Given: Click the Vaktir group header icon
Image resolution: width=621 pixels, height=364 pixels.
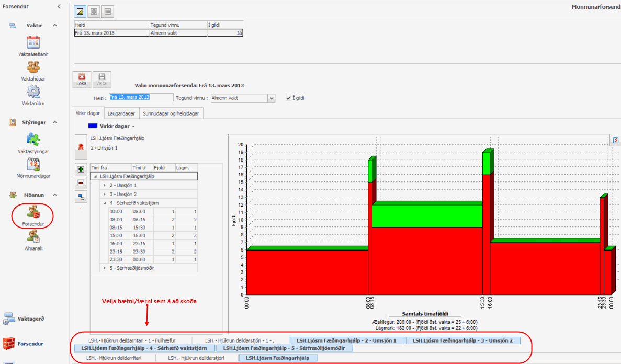Looking at the screenshot, I should click(x=13, y=25).
